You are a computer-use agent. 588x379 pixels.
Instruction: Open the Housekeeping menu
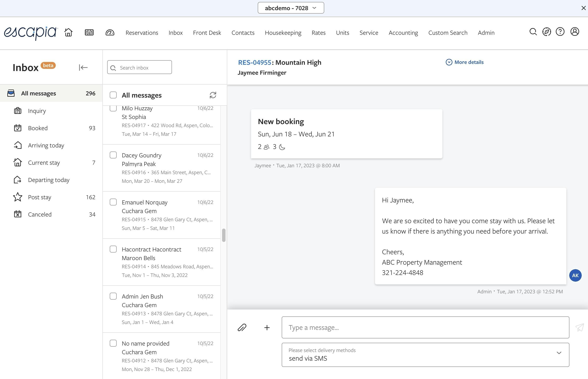[283, 33]
